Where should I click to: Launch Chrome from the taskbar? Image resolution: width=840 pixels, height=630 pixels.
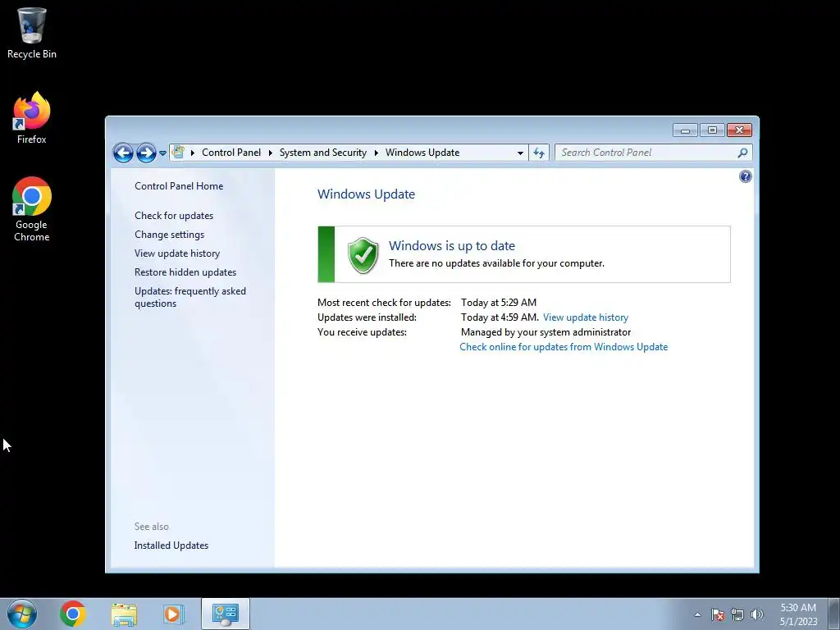click(73, 614)
